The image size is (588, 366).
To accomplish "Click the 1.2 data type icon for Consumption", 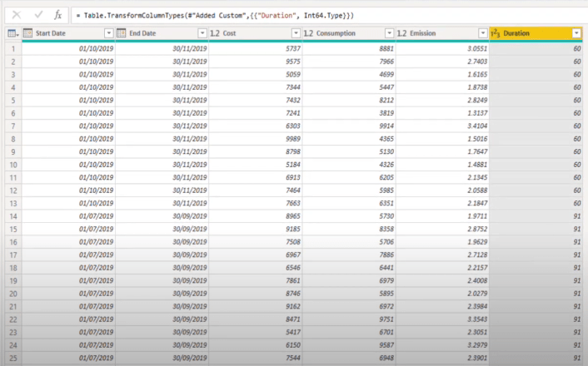I will pos(308,33).
